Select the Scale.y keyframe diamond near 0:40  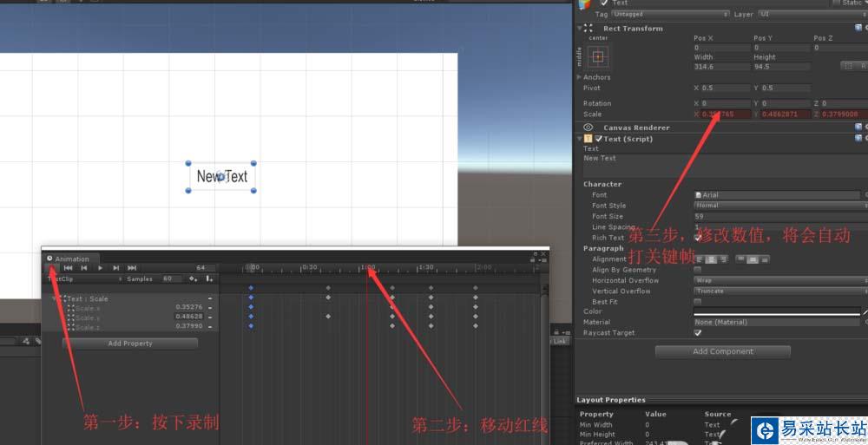pos(328,317)
